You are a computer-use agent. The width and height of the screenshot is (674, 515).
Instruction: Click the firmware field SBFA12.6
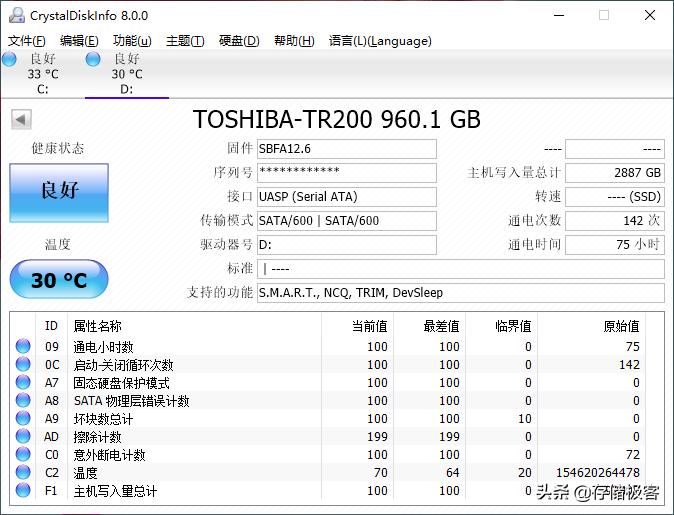click(346, 149)
